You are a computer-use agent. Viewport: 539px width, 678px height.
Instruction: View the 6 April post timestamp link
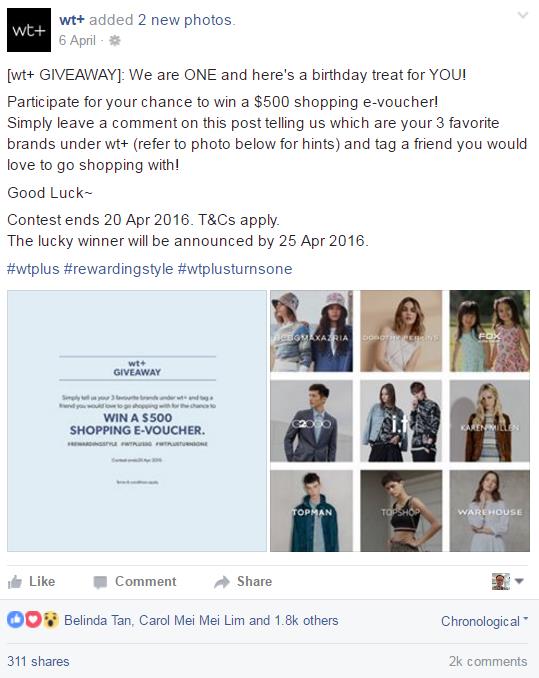[x=77, y=40]
